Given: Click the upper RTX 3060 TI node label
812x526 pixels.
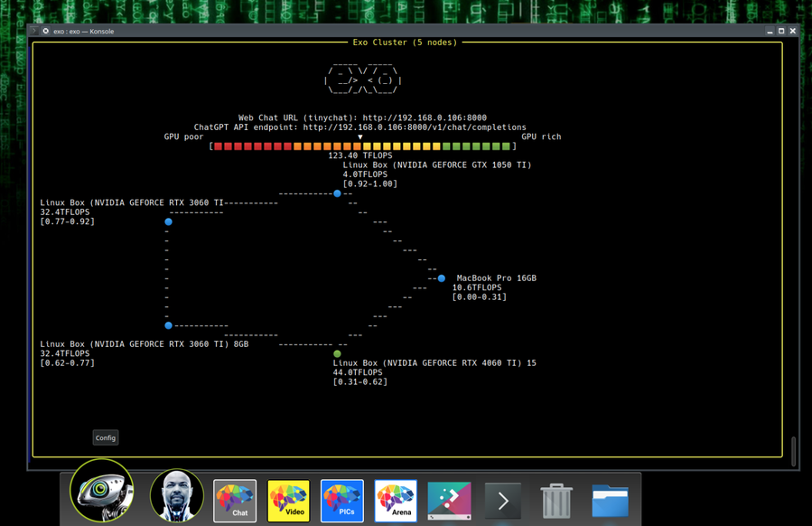Looking at the screenshot, I should pos(132,202).
